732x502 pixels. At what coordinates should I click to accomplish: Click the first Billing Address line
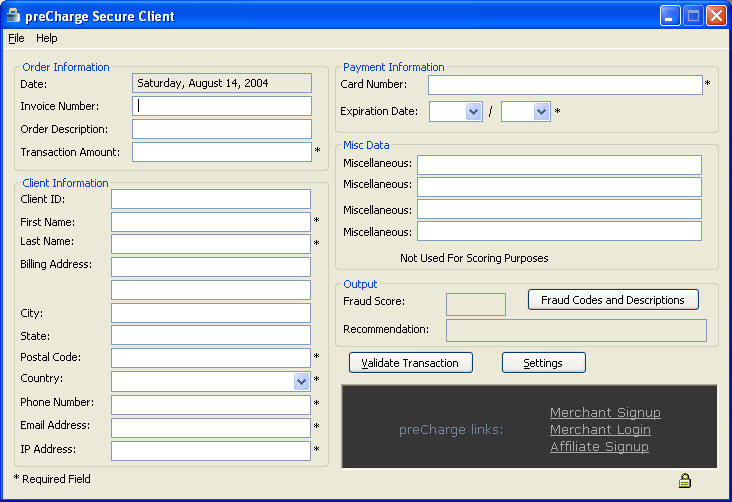click(211, 267)
